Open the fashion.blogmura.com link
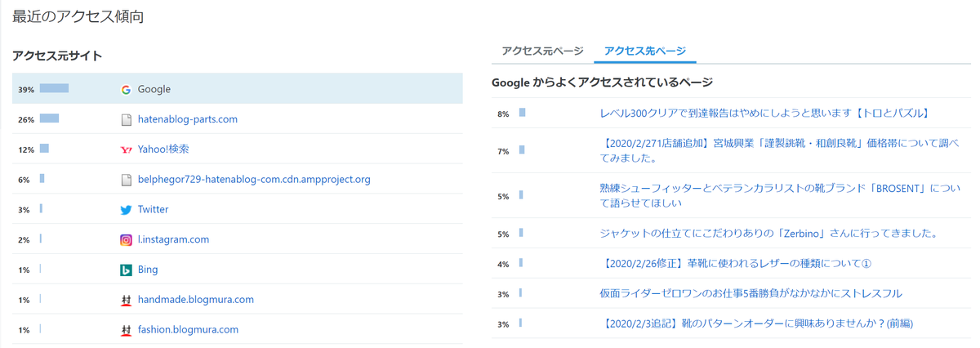The image size is (980, 348). (188, 330)
